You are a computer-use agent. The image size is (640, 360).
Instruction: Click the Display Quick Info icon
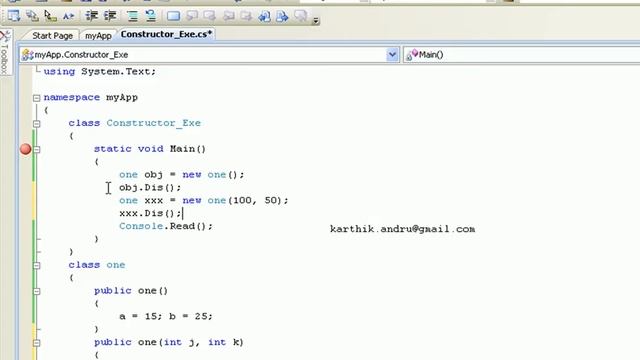tap(50, 16)
